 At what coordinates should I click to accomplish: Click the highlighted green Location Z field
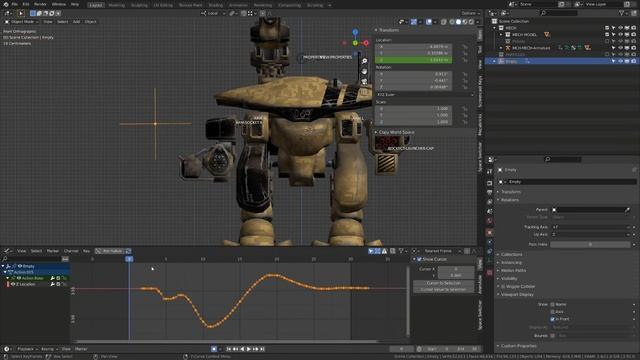[413, 60]
